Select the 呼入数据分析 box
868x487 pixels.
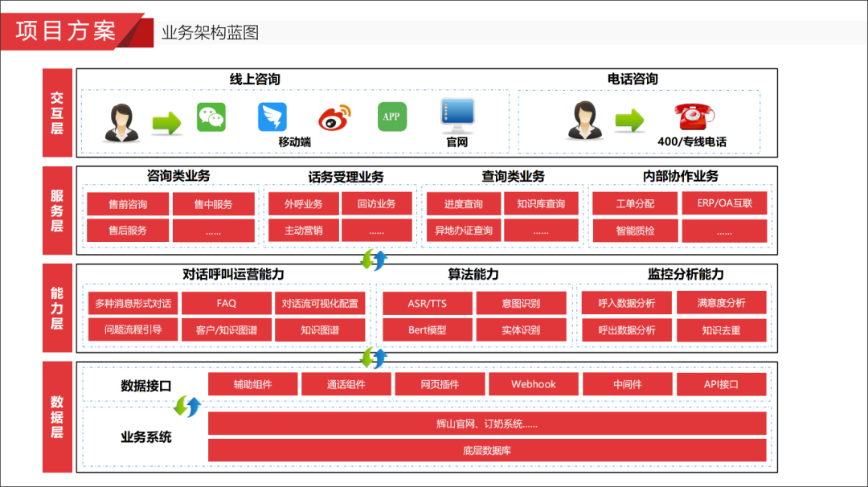pos(627,303)
